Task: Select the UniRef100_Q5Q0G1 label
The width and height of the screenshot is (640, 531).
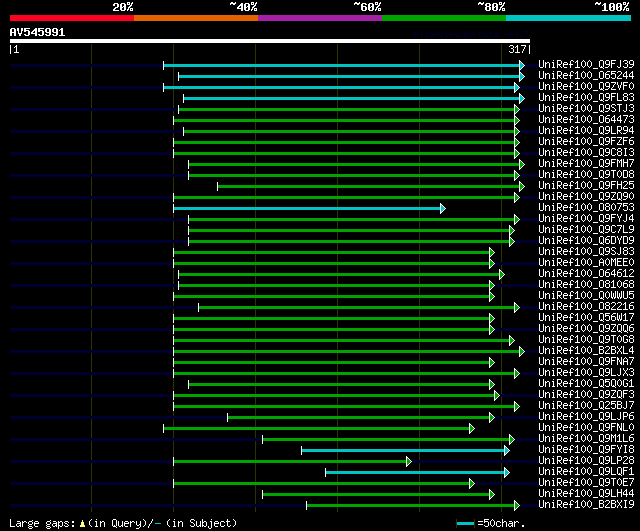Action: point(586,384)
